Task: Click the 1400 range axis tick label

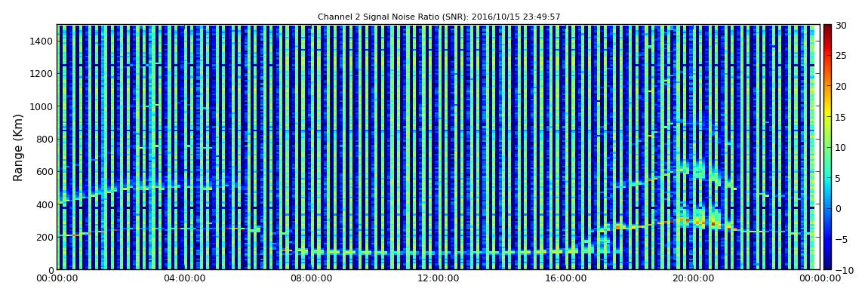Action: [x=42, y=41]
